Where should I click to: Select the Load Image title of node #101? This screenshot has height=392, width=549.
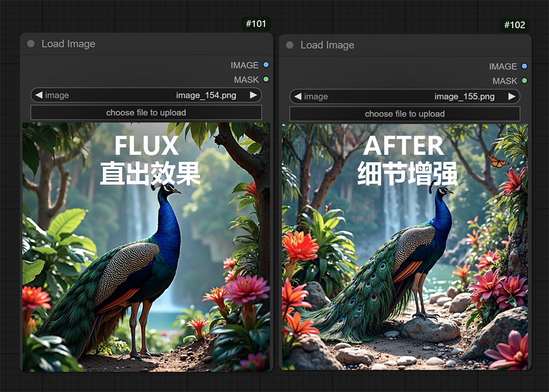pyautogui.click(x=68, y=44)
